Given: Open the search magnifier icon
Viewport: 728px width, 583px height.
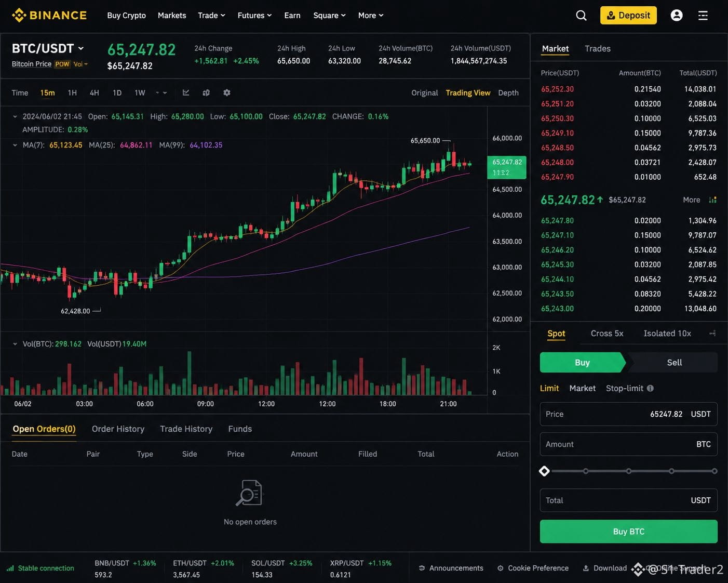Looking at the screenshot, I should pos(581,16).
